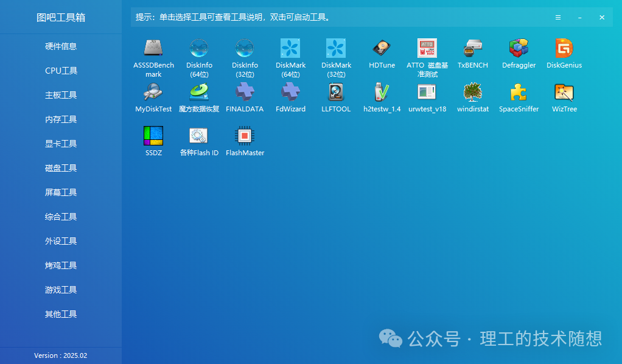Open 魔方数据恢复 recovery tool

point(198,99)
